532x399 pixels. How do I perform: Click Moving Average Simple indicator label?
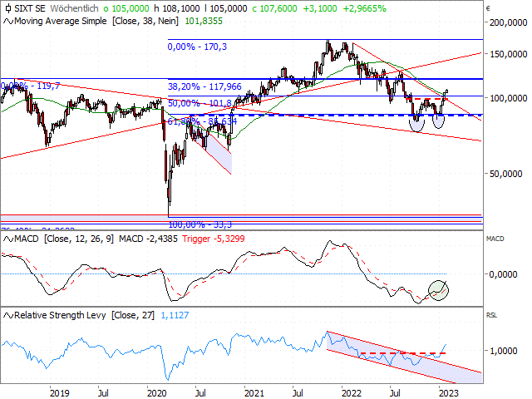[61, 21]
